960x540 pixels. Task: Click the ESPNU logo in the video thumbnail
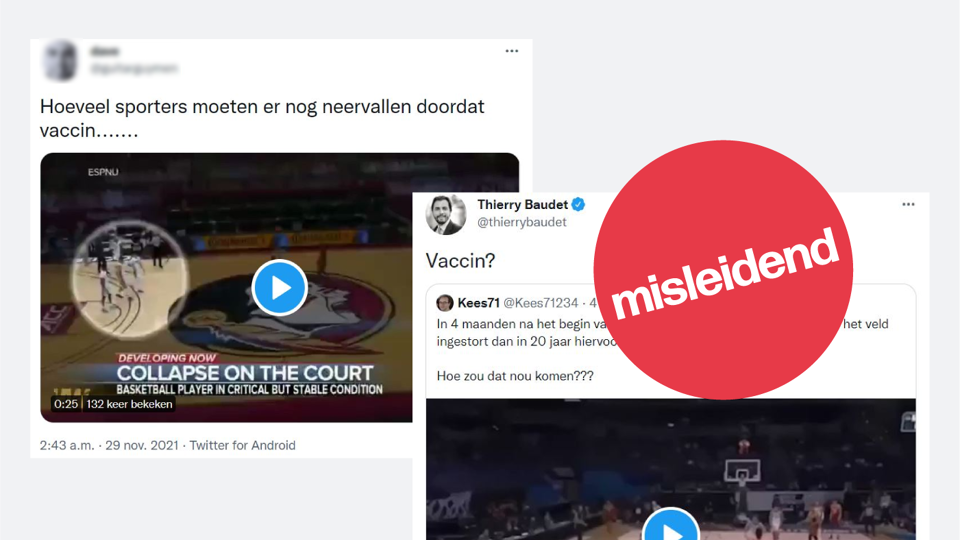click(103, 172)
